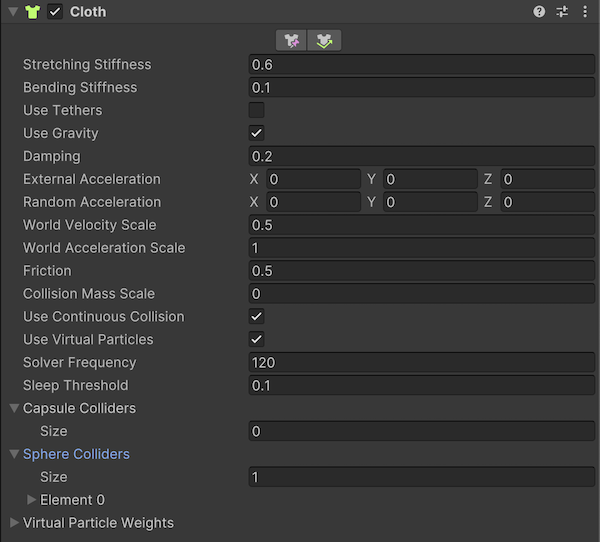Select the Solver Frequency input field
600x542 pixels.
[421, 362]
